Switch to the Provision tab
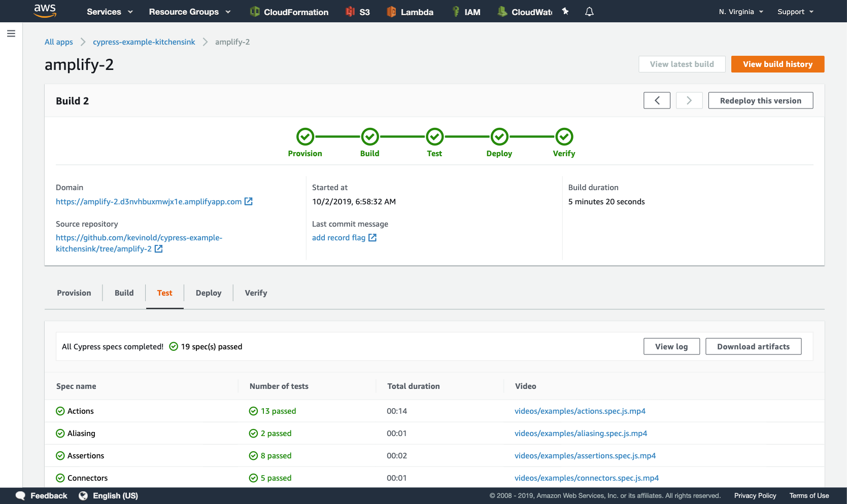 click(x=74, y=293)
